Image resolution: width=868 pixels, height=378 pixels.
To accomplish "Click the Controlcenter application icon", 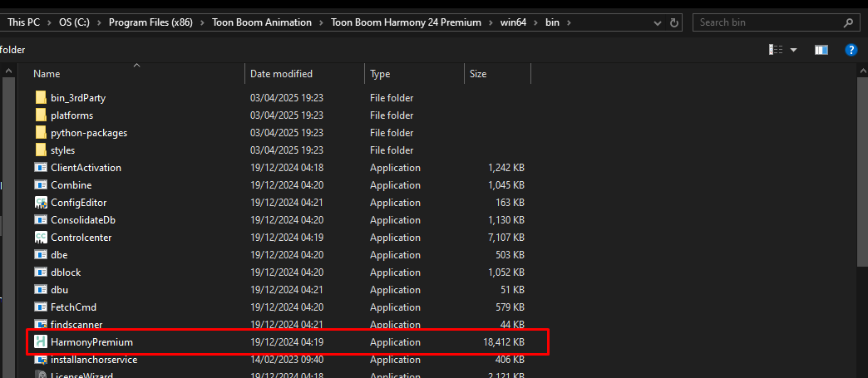I will pyautogui.click(x=41, y=238).
